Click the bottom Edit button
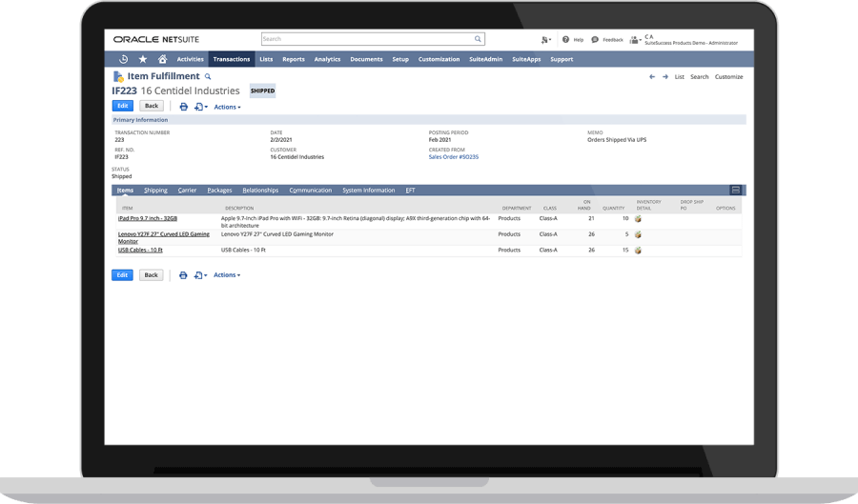Viewport: 858px width, 504px height. 122,275
